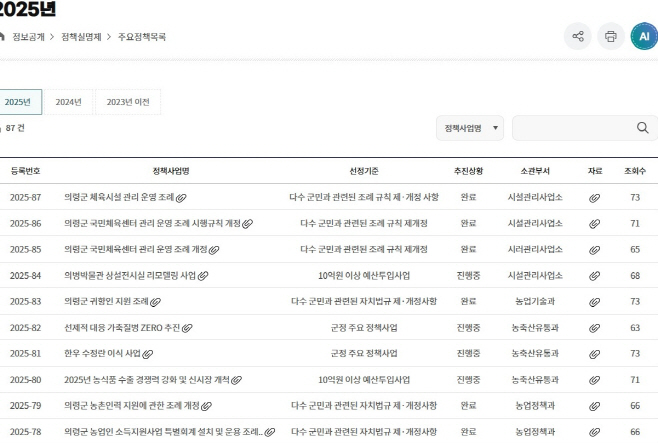Open the 한우 수정란 이식 사업 entry
Screen dimensions: 658x443
coord(102,354)
